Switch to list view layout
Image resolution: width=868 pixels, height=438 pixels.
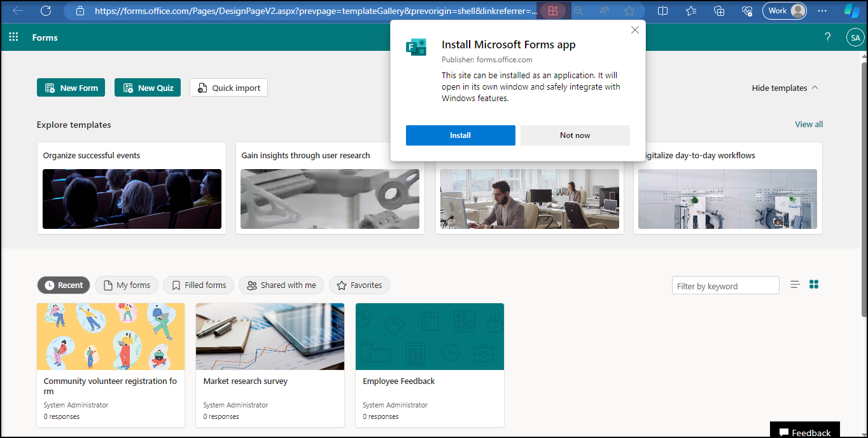(795, 285)
